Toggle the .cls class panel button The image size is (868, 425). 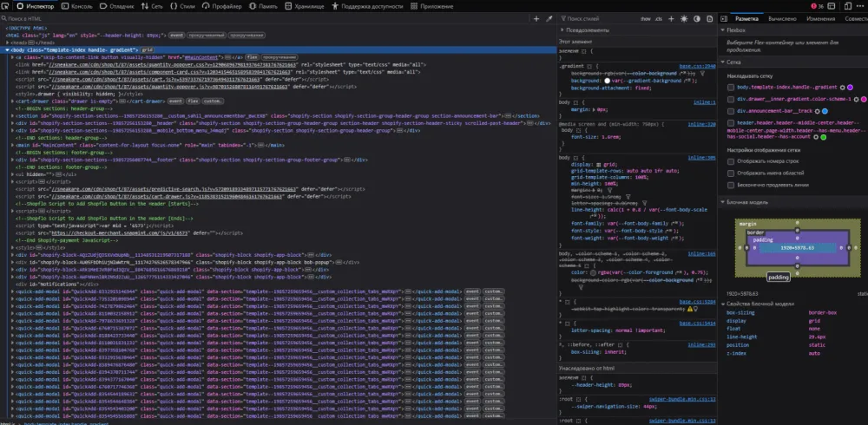pos(658,18)
